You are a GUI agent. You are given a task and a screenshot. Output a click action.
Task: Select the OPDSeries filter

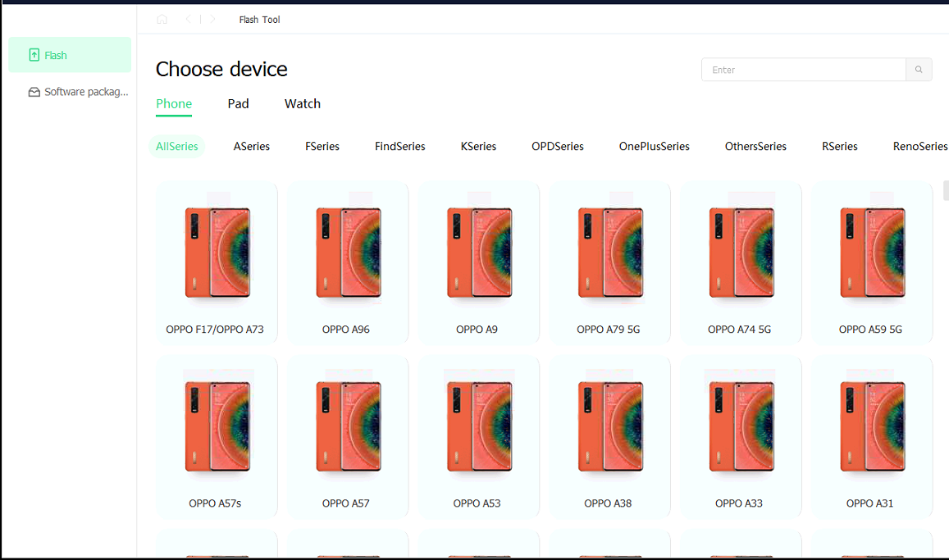558,146
